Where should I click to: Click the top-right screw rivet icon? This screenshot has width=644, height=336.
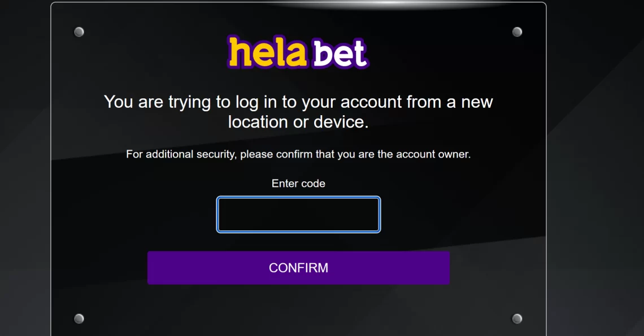pyautogui.click(x=517, y=32)
